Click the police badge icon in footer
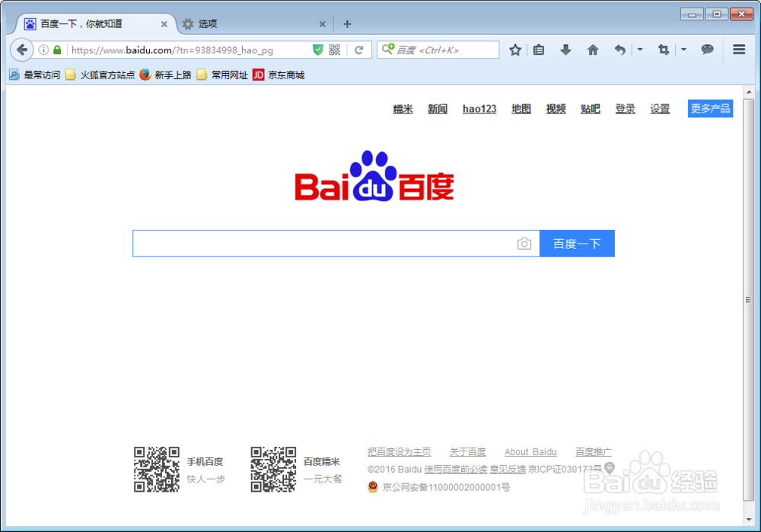 tap(373, 486)
